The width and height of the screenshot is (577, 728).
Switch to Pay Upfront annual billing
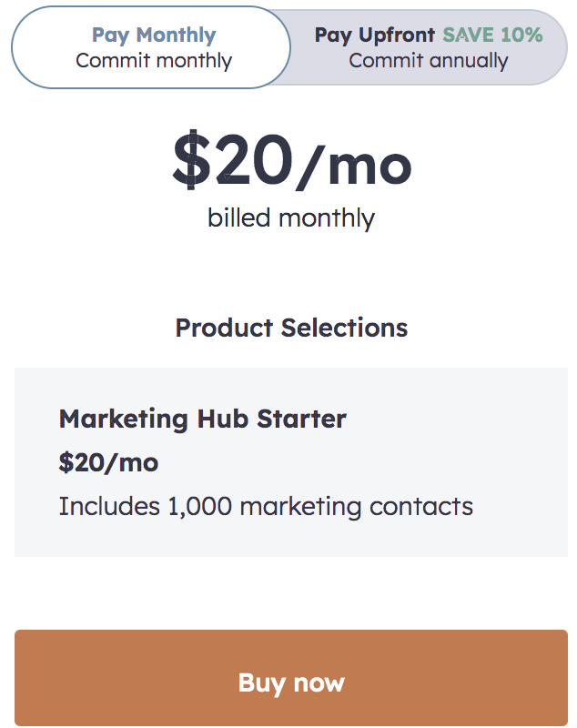pos(428,48)
